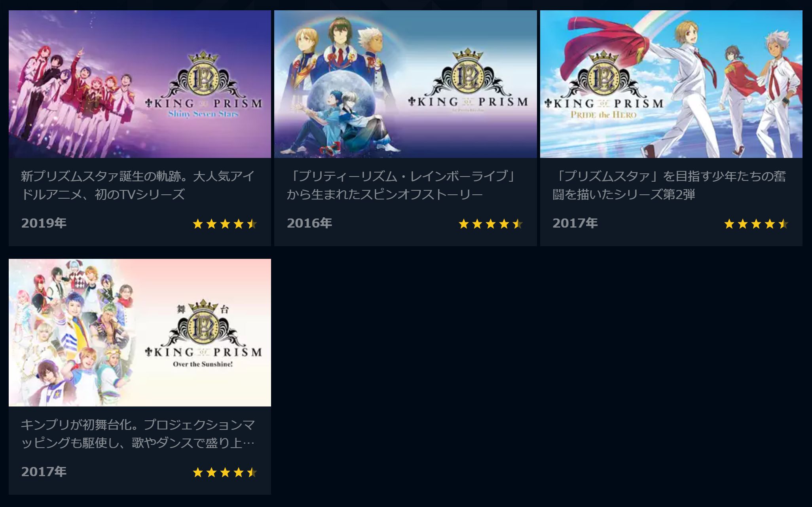The width and height of the screenshot is (812, 507).
Task: Open the stage play Over the Sunshine! thumbnail
Action: [140, 332]
